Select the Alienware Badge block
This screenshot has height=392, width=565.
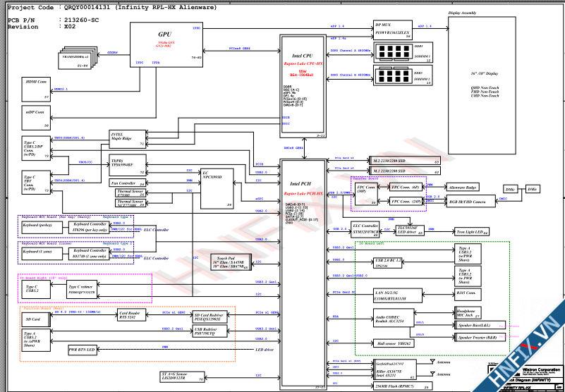(x=463, y=188)
